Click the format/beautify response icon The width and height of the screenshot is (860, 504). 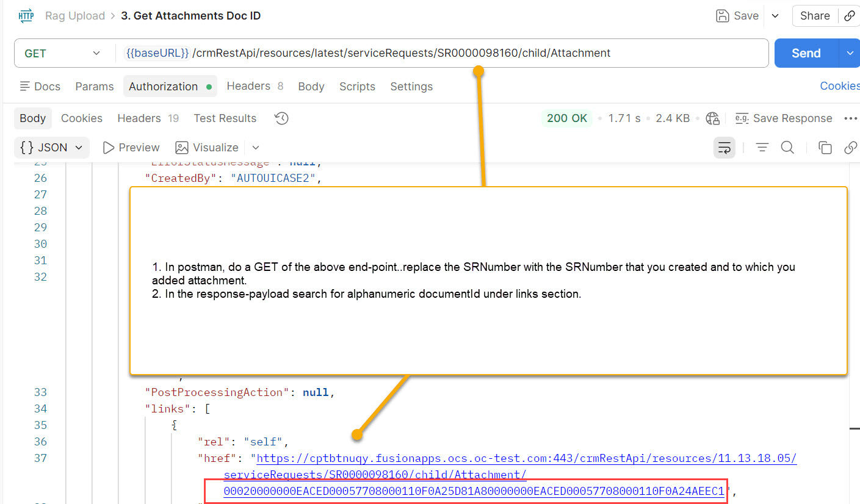pos(762,147)
